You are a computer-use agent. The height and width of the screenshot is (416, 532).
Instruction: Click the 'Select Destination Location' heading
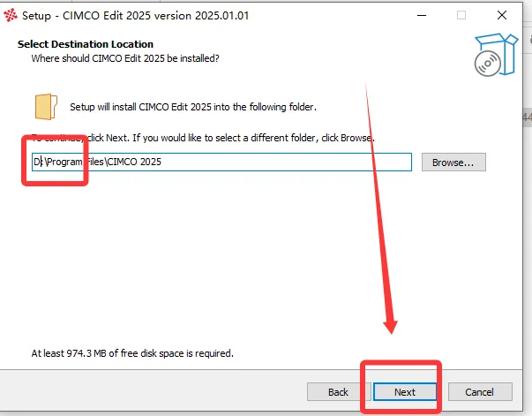(86, 44)
